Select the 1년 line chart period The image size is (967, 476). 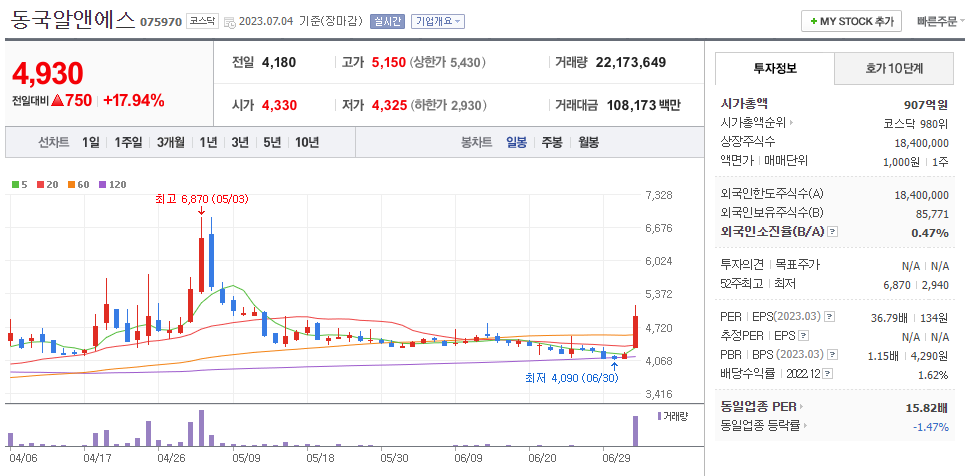tap(208, 142)
